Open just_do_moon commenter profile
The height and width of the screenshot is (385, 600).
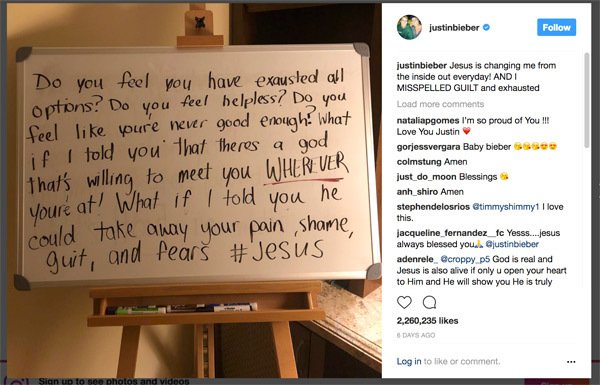tap(426, 177)
